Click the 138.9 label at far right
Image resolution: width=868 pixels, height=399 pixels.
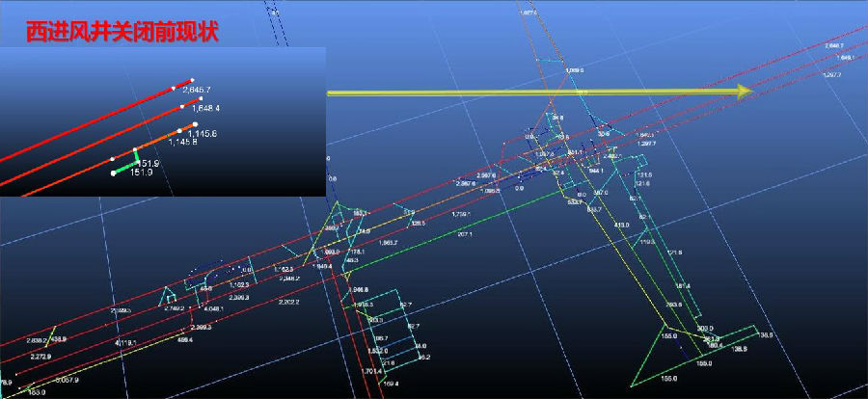coord(767,334)
